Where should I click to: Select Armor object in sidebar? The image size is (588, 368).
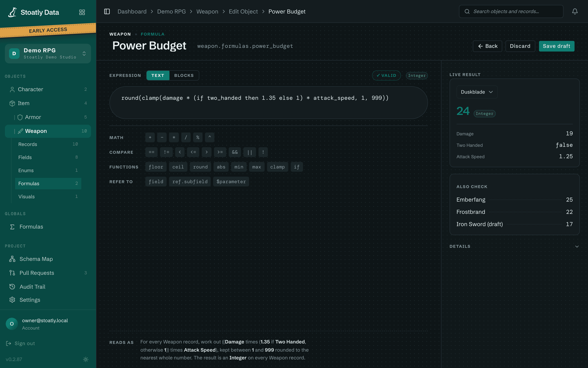pyautogui.click(x=48, y=117)
